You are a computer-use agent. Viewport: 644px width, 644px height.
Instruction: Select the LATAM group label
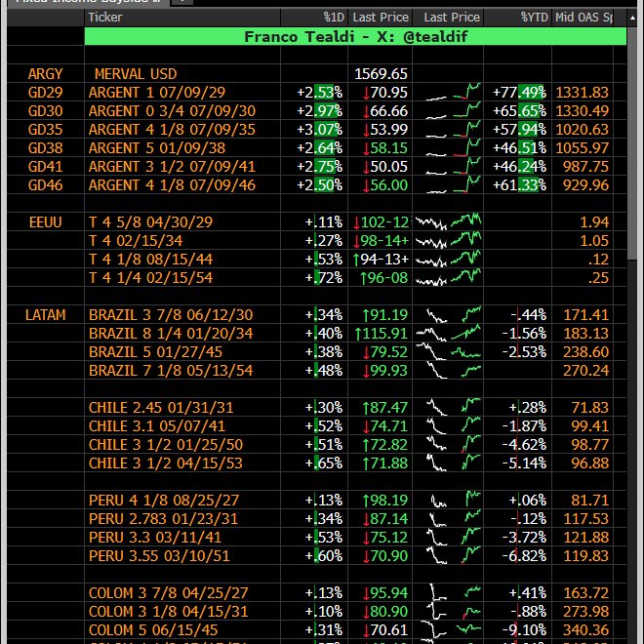[x=45, y=314]
